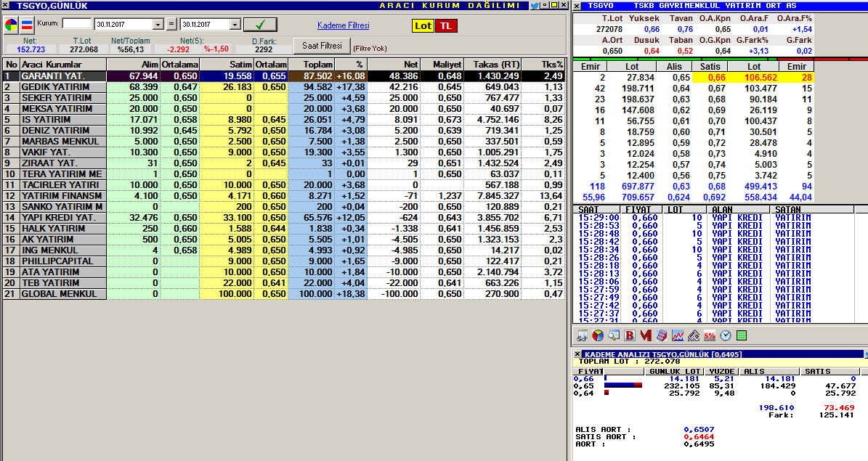Viewport: 868px width, 461px height.
Task: Click the glasses report icon in lower toolbar
Action: (582, 335)
